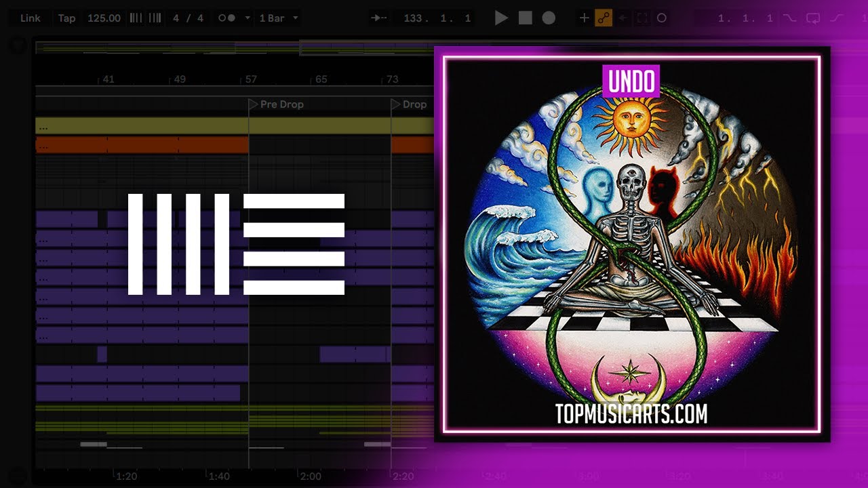
Task: Toggle the Link sync button
Action: [31, 18]
